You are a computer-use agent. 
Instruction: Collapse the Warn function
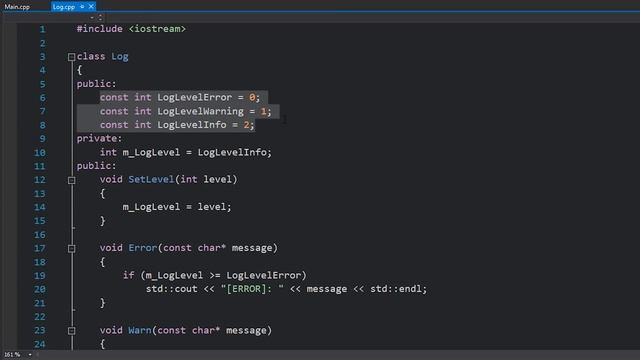click(x=71, y=331)
